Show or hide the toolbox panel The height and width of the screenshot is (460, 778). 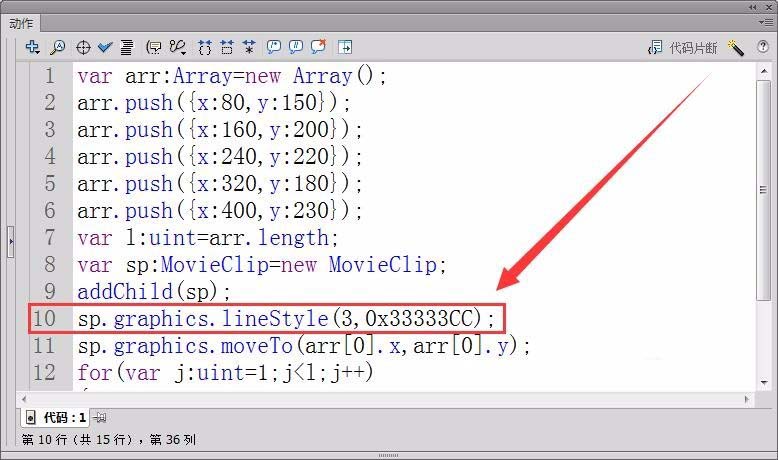pyautogui.click(x=345, y=47)
